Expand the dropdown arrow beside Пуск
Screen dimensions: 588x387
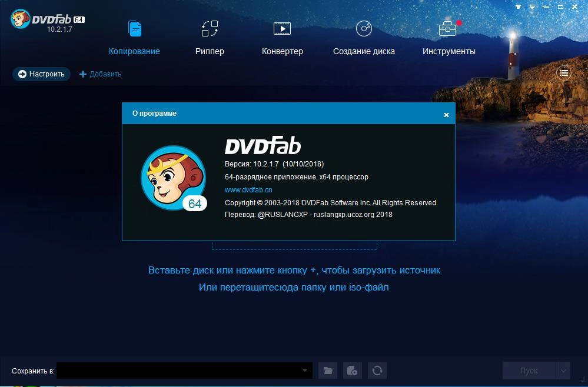click(x=563, y=371)
